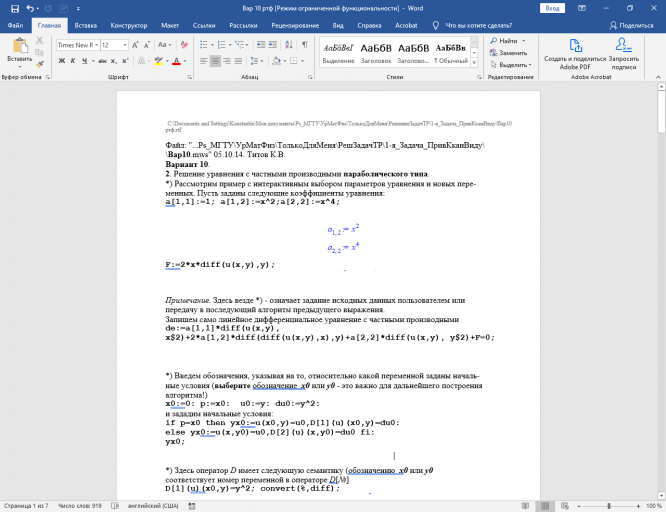
Task: Open the Вставка ribbon tab
Action: click(85, 25)
